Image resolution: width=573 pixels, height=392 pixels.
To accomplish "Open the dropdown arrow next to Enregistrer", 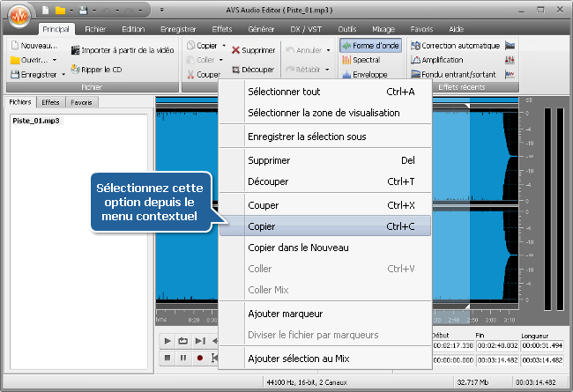I will 63,75.
